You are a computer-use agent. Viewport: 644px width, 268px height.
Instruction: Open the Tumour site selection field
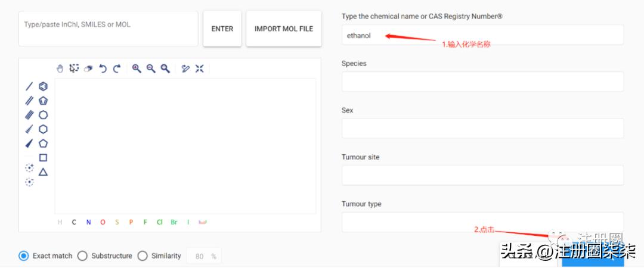click(482, 175)
